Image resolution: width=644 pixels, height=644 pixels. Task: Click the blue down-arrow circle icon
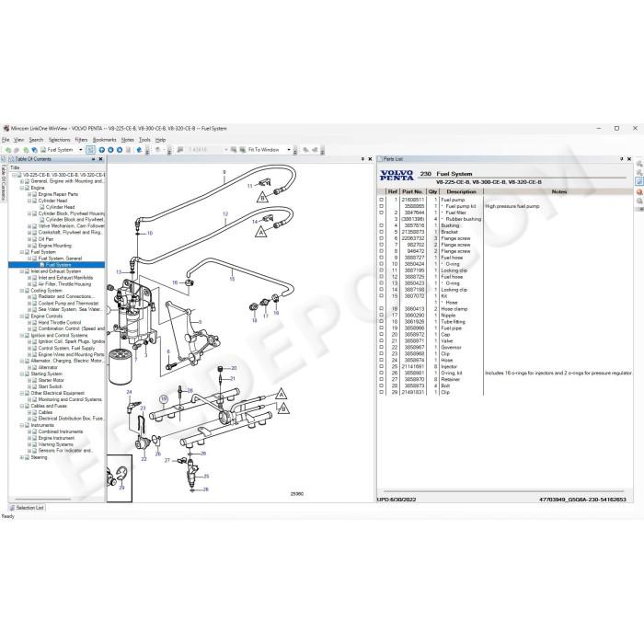(x=110, y=150)
